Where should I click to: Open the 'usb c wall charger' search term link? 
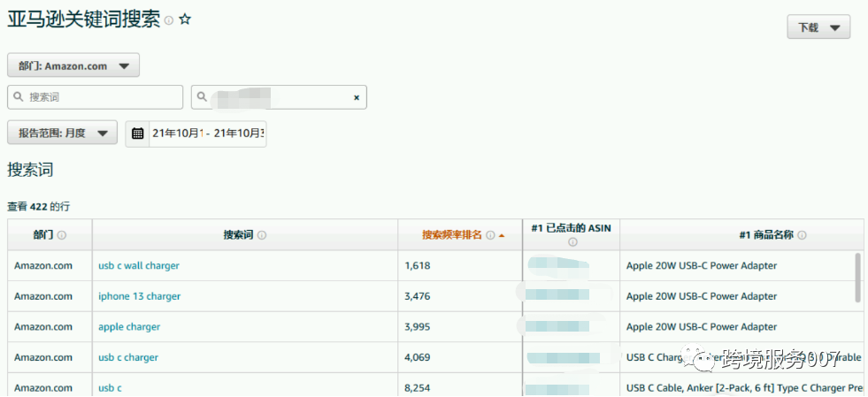(x=139, y=265)
